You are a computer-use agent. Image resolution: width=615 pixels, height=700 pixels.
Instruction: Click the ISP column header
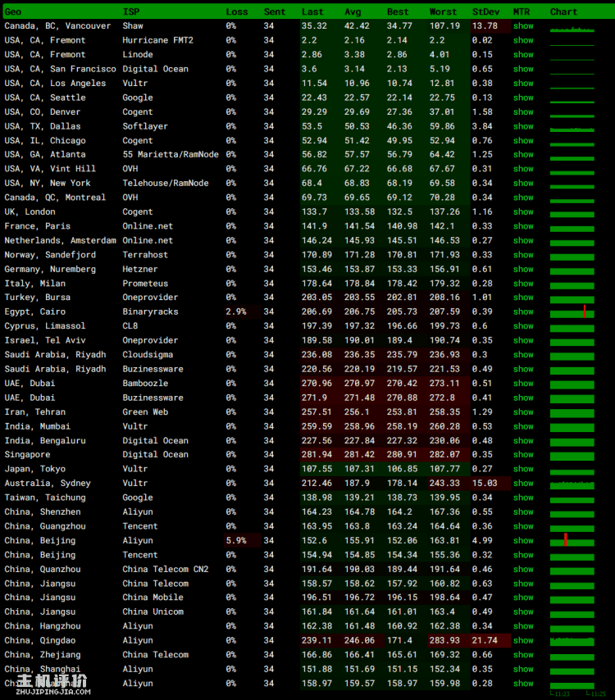click(x=131, y=11)
